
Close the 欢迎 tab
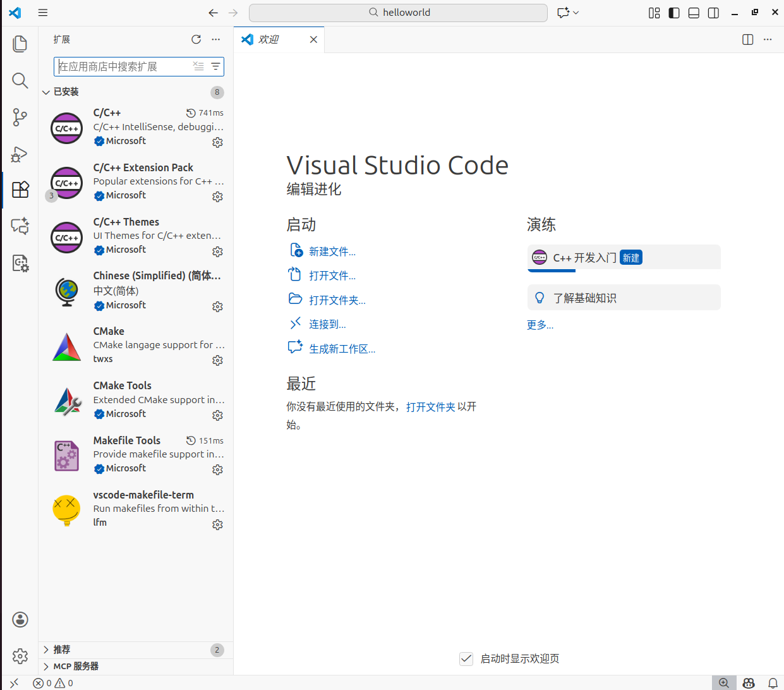313,39
